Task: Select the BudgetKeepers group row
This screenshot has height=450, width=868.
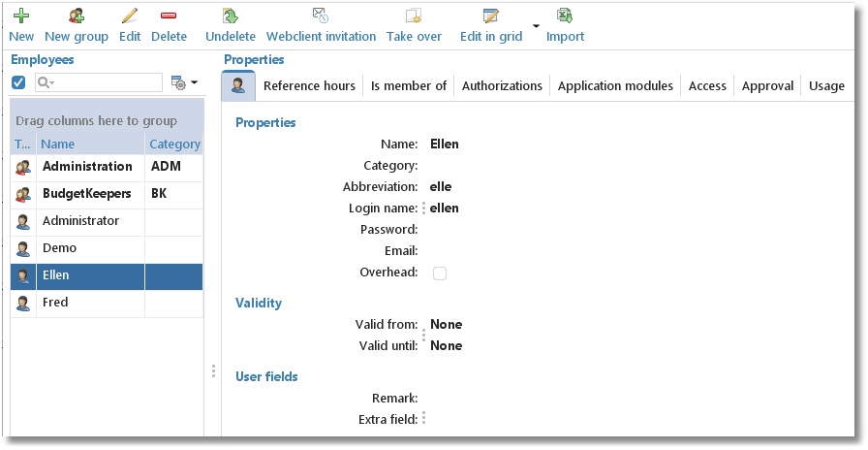Action: point(107,195)
